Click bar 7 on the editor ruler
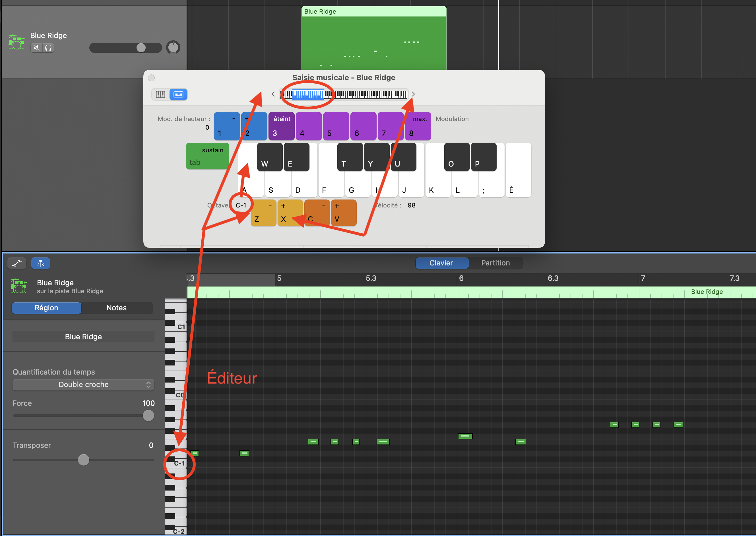This screenshot has width=756, height=536. click(x=643, y=279)
